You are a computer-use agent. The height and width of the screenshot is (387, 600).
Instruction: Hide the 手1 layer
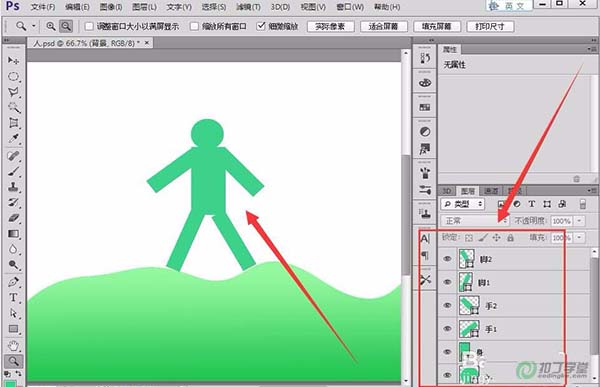click(x=447, y=329)
